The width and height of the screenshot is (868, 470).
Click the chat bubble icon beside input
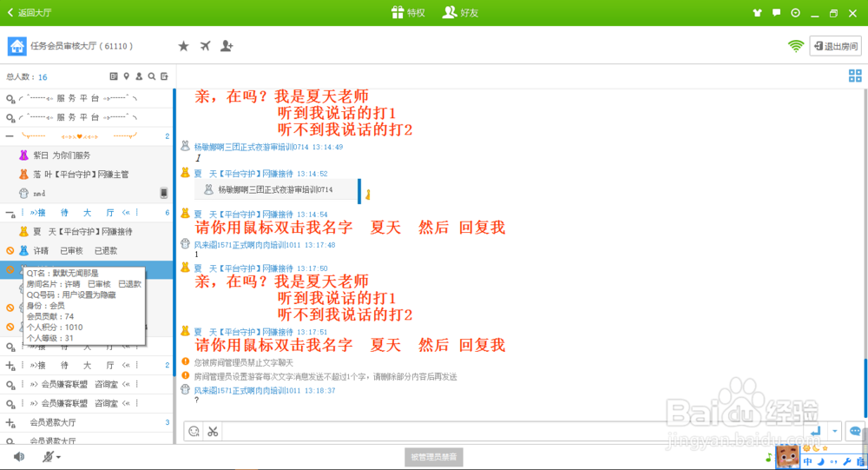tap(855, 431)
